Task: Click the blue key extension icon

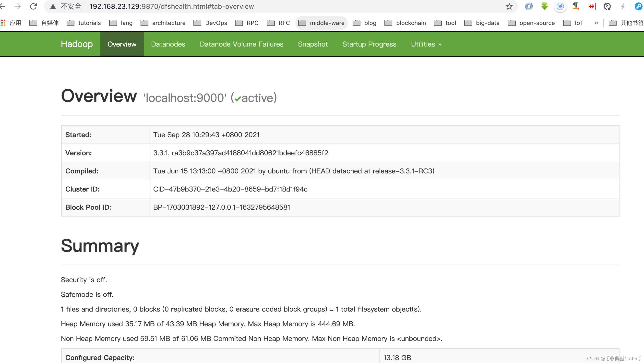Action: (638, 6)
